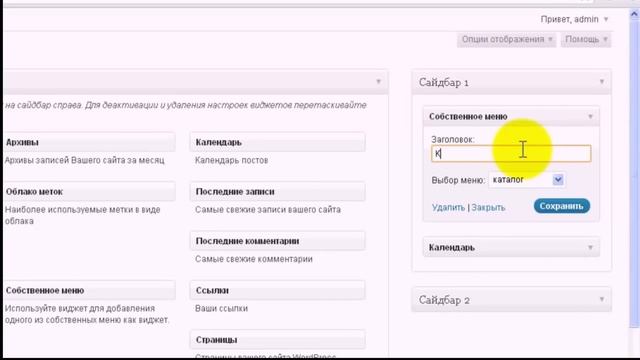The height and width of the screenshot is (360, 640).
Task: Click the 'Заголовок:' label
Action: pos(453,140)
